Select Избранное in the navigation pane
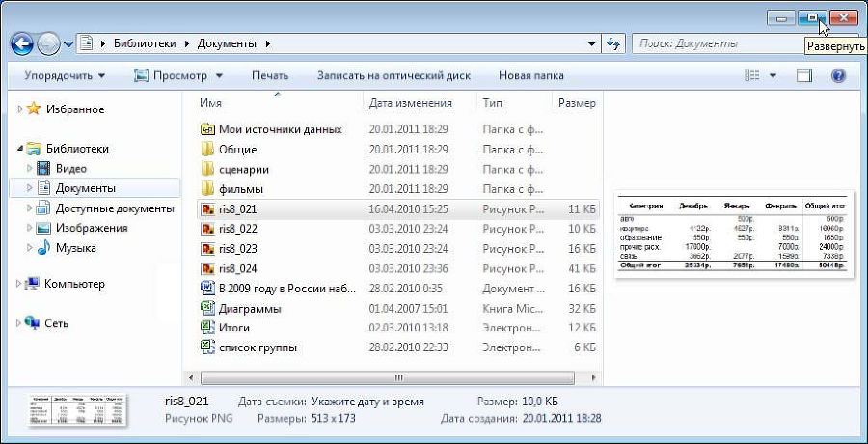This screenshot has width=868, height=444. [x=75, y=109]
